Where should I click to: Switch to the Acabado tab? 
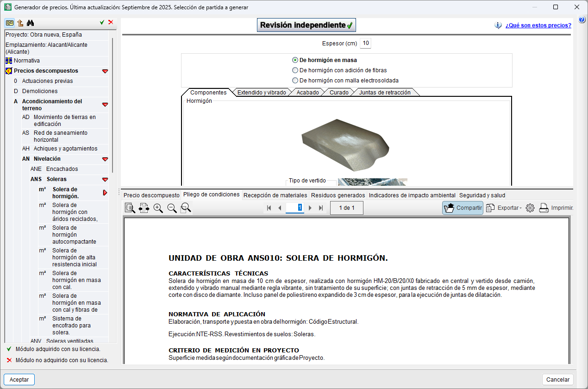(308, 92)
